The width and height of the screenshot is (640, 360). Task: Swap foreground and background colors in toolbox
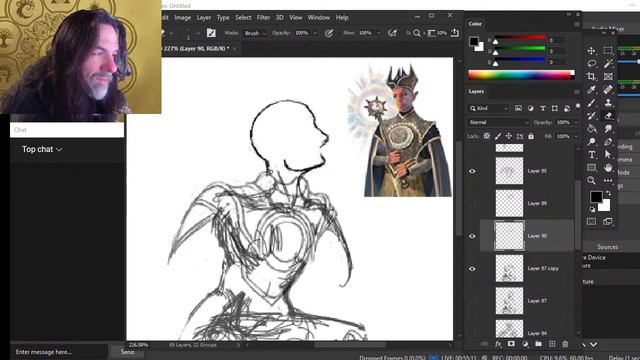[609, 193]
